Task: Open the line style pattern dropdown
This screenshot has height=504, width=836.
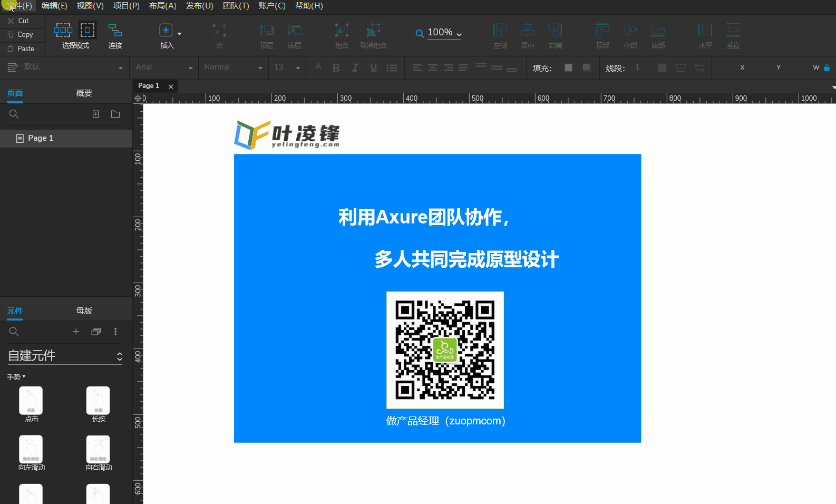Action: (681, 67)
